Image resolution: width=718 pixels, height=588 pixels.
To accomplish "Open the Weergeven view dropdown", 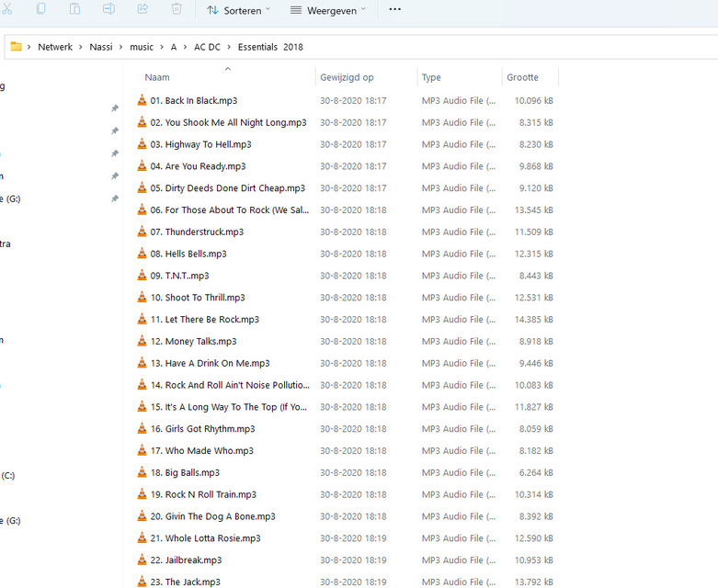I will 328,10.
